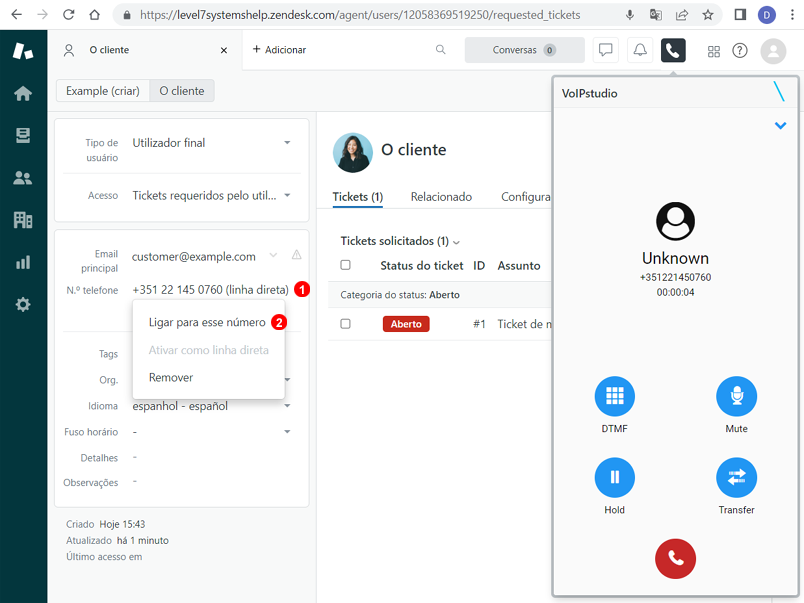Mute the current call
The image size is (804, 603).
coord(736,395)
